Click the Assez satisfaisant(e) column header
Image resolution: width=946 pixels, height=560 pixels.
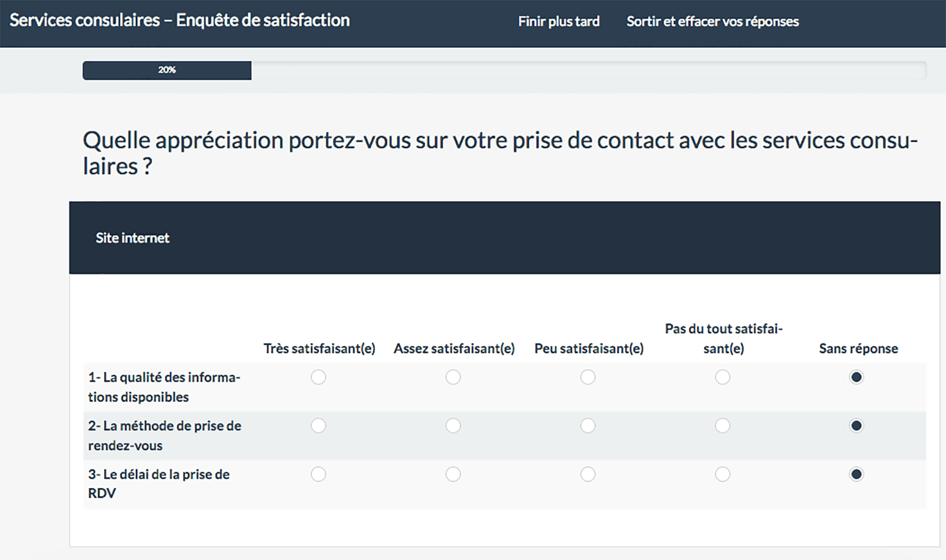pos(454,348)
